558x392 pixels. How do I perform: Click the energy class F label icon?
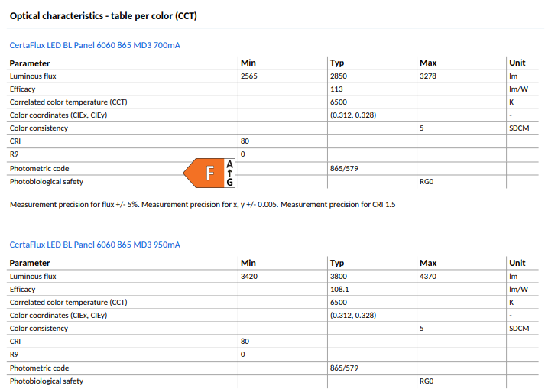click(209, 173)
